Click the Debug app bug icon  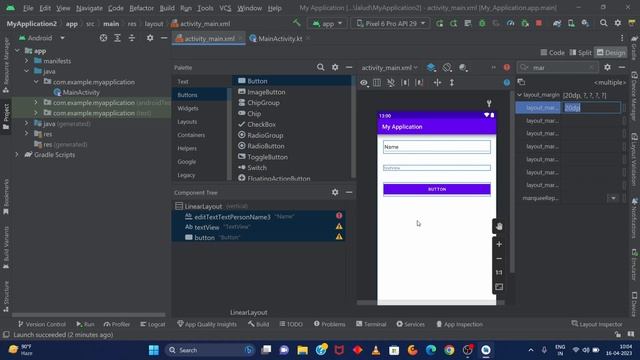(x=482, y=23)
